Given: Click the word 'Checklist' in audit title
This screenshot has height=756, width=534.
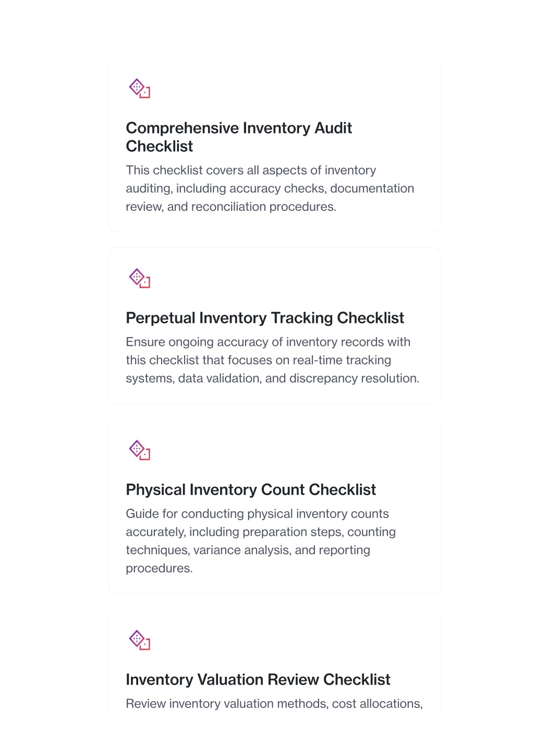Looking at the screenshot, I should (160, 147).
